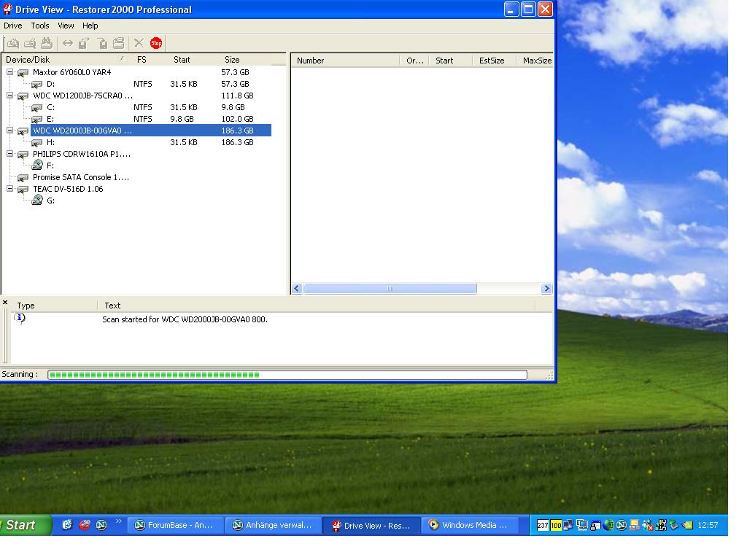This screenshot has width=747, height=560.
Task: Click the drive icon beside Maxtor 6Y060L0
Action: (x=23, y=73)
